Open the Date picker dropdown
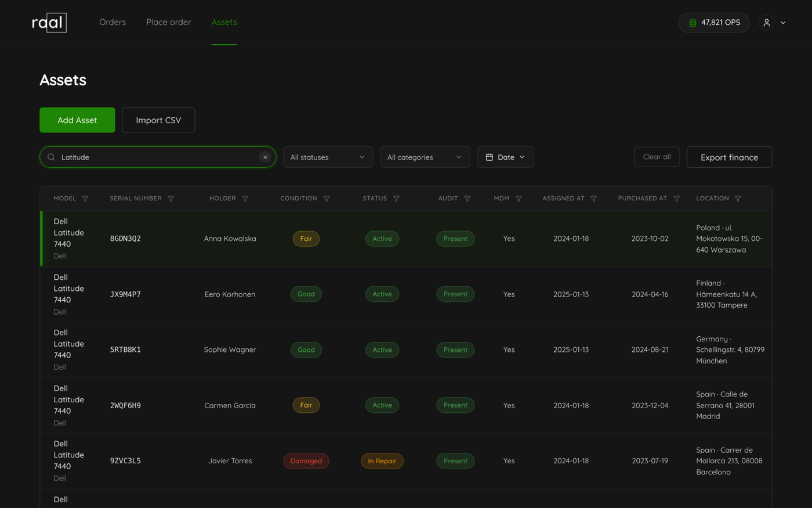812x508 pixels. [x=505, y=157]
